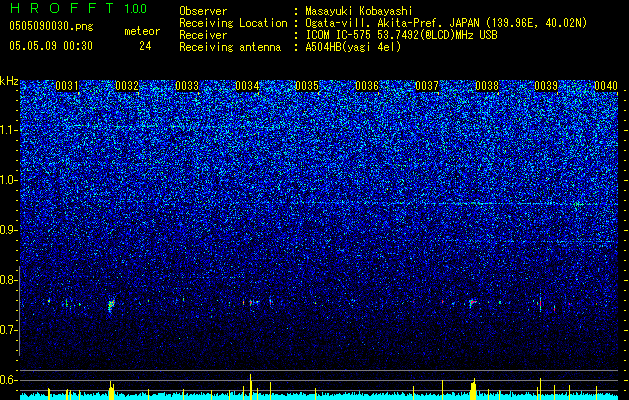The image size is (629, 400).
Task: Click the 1.0 kHz axis label
Action: coord(9,180)
